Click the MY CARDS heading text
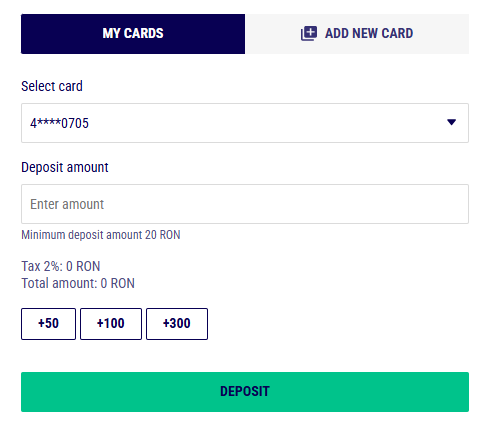Image resolution: width=488 pixels, height=426 pixels. (133, 34)
